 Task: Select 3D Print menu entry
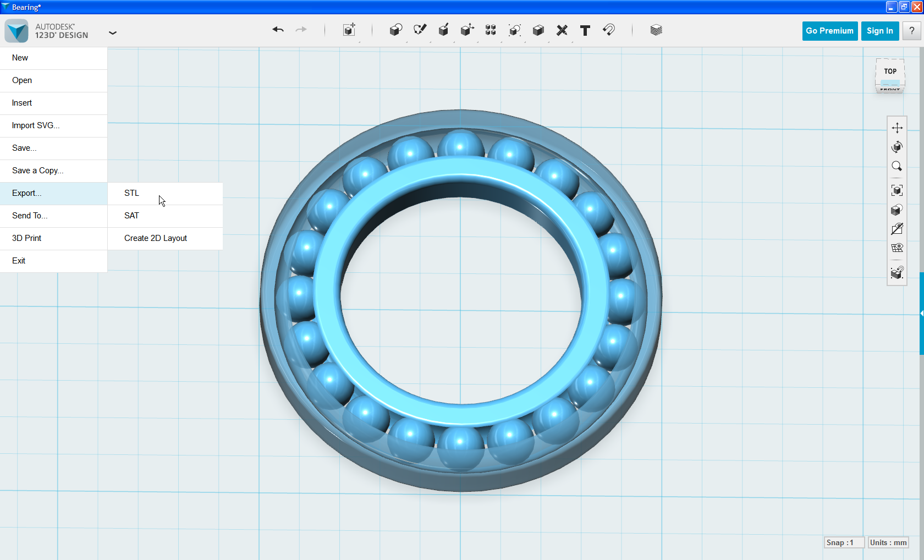point(53,238)
